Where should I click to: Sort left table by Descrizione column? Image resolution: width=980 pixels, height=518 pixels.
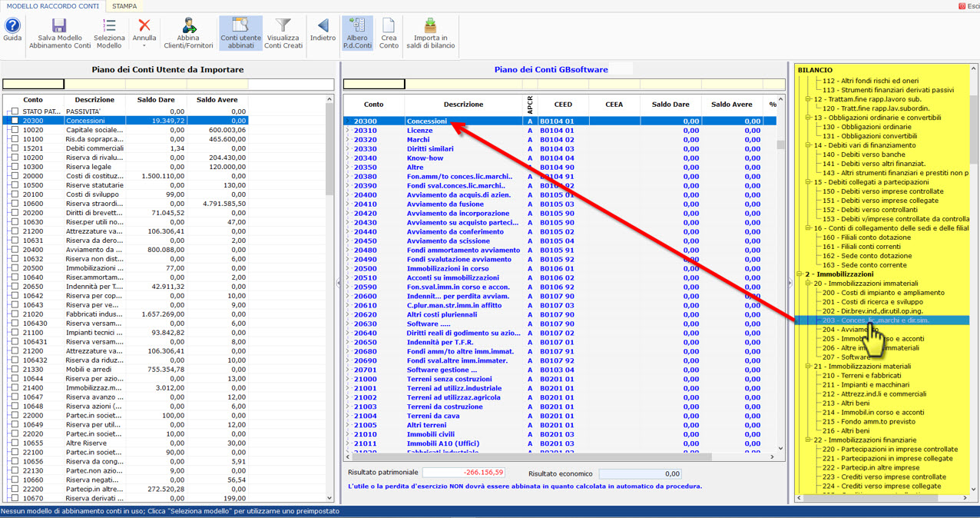(94, 100)
